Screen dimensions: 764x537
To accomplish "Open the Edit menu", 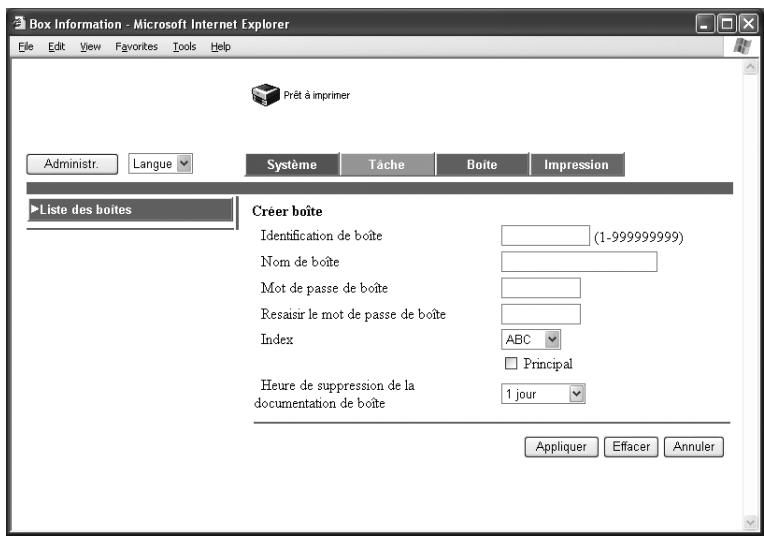I will (57, 47).
